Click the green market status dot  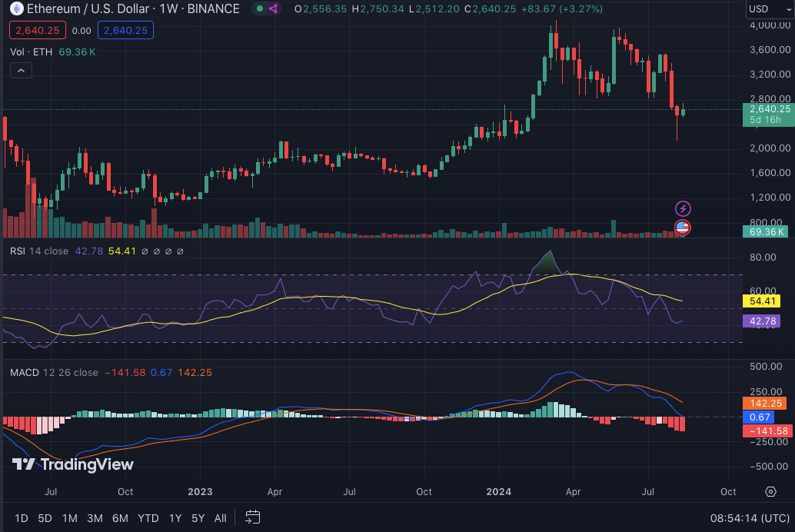260,8
